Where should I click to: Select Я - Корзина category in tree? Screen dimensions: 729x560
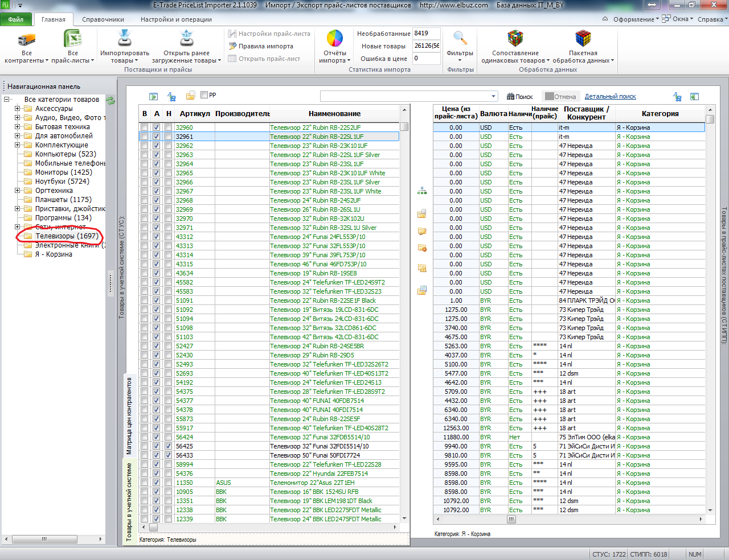click(x=54, y=254)
